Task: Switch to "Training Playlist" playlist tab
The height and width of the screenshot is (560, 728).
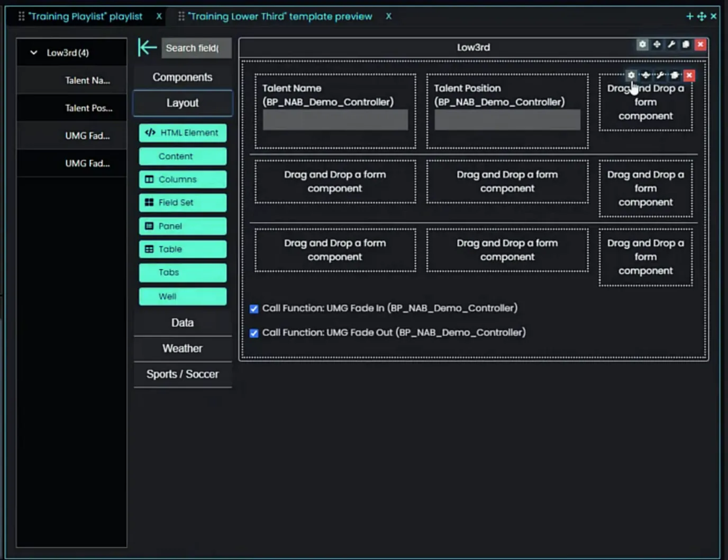Action: tap(85, 16)
